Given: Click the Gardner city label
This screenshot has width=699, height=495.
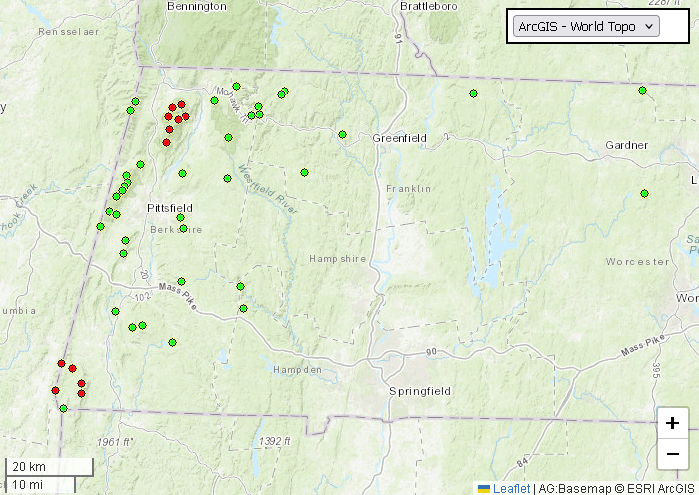Looking at the screenshot, I should tap(626, 145).
